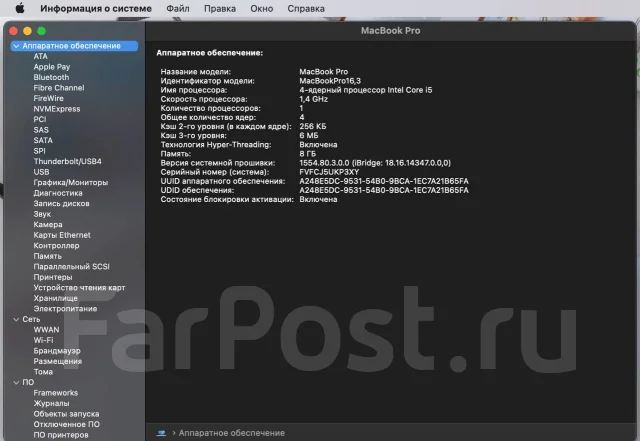640x441 pixels.
Task: Open the Информация о системе menu
Action: (x=96, y=9)
